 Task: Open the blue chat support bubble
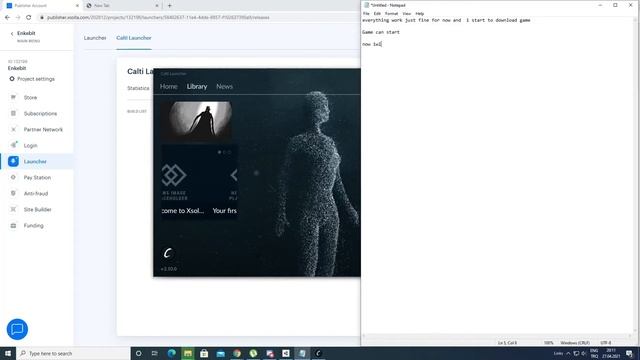17,329
